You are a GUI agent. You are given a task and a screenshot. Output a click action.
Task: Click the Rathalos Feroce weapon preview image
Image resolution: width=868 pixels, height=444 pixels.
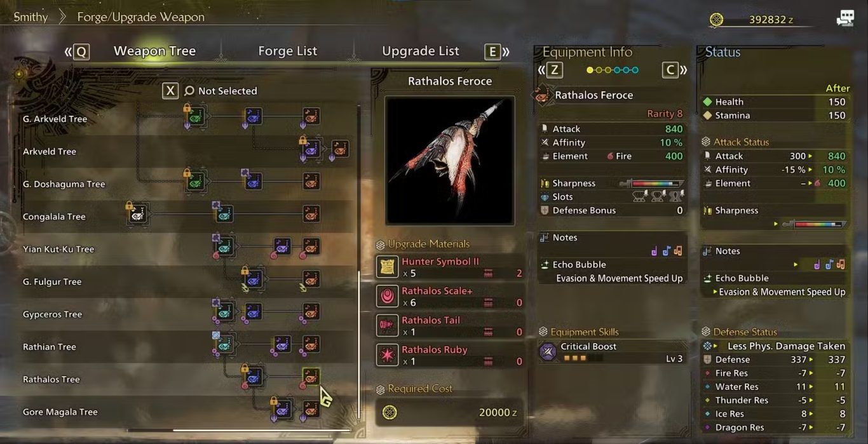[x=450, y=160]
